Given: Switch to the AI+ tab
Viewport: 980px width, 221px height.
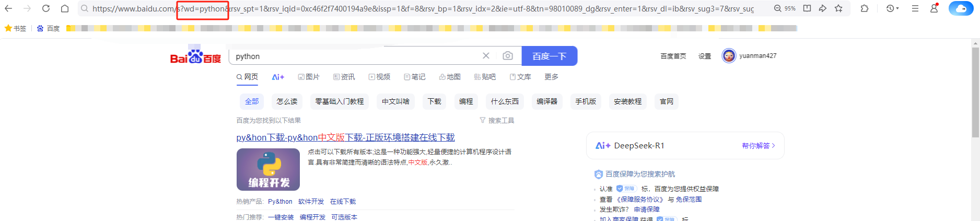Looking at the screenshot, I should point(278,77).
